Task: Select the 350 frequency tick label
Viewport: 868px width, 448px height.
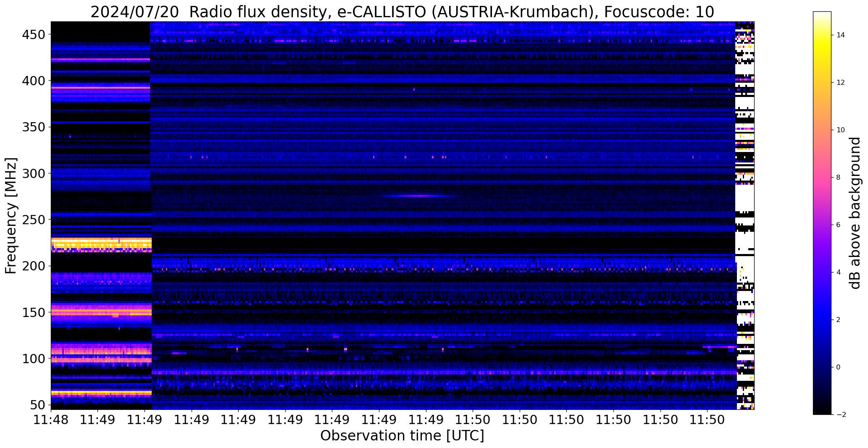Action: coord(34,127)
